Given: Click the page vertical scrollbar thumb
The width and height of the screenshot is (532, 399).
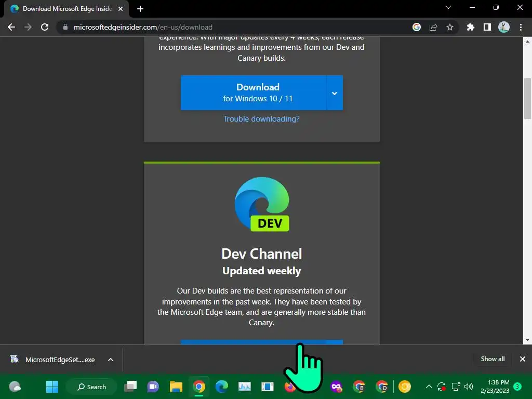Looking at the screenshot, I should [527, 98].
